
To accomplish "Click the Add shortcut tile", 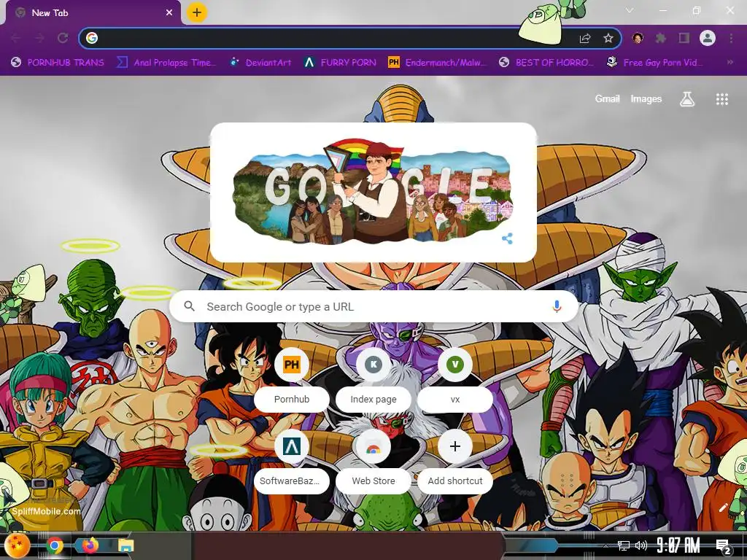I will pos(455,463).
